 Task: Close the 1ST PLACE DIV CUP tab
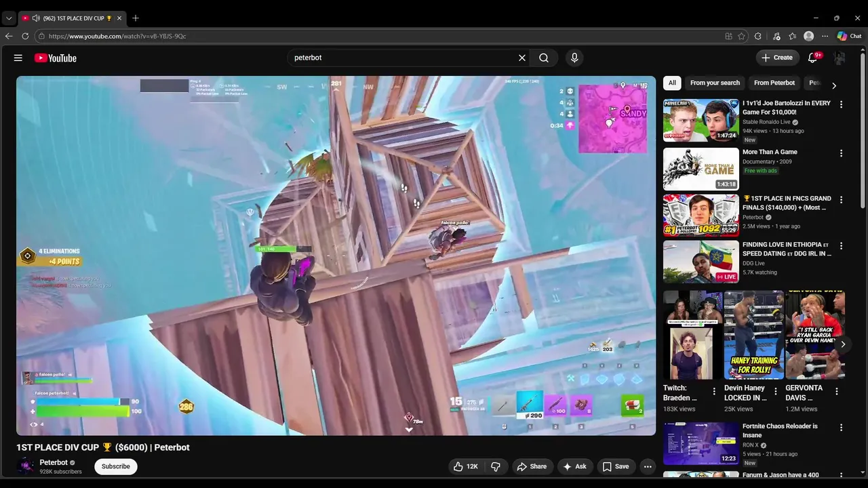(120, 18)
